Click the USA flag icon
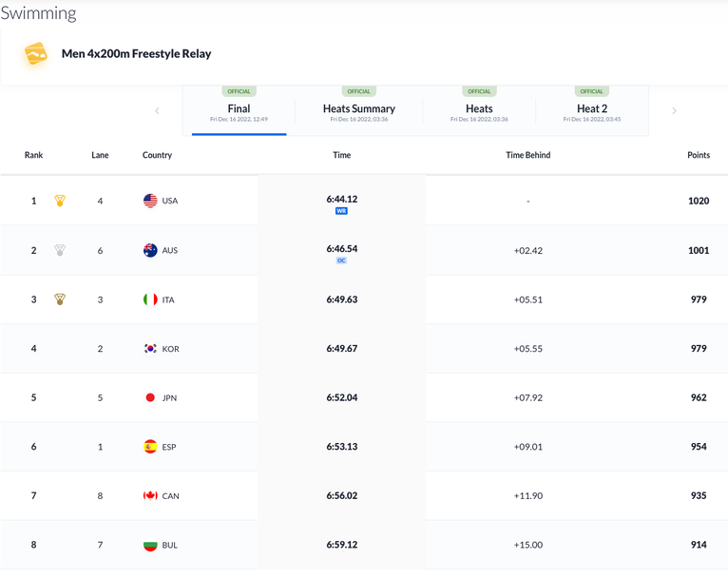728x578 pixels. [150, 201]
